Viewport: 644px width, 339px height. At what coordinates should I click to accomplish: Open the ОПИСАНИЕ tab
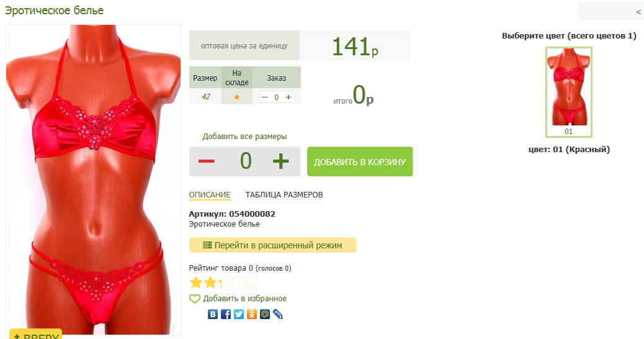point(210,195)
